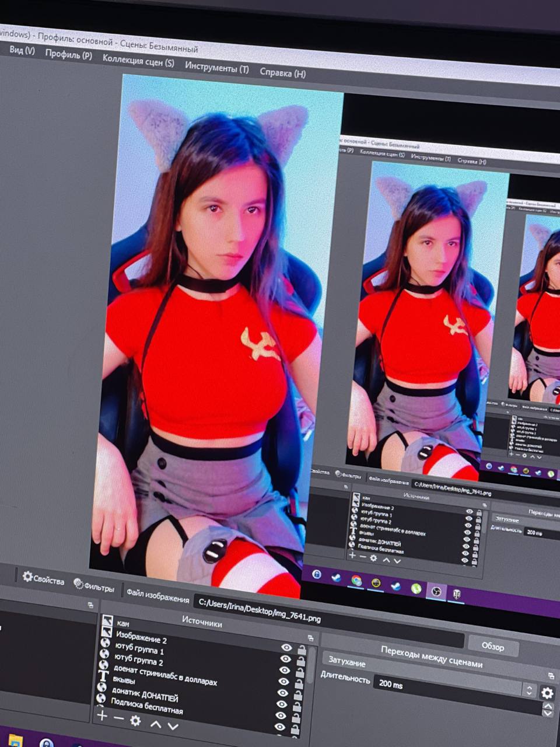This screenshot has width=560, height=747.
Task: Undock the scenes panel with its float icon
Action: [x=90, y=605]
